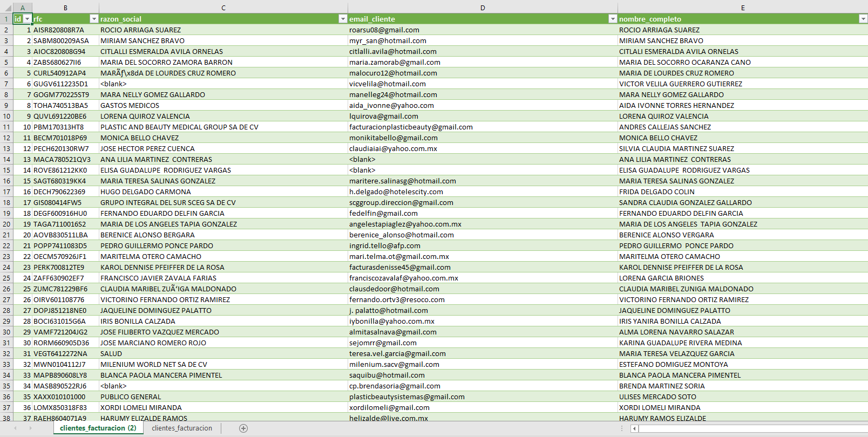
Task: Click the RFC cell AISR820808R7A
Action: (x=66, y=30)
